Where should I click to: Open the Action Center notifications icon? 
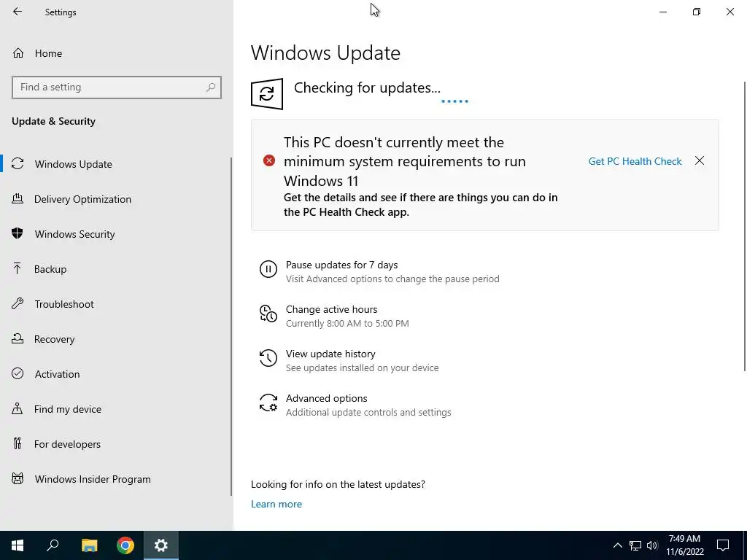(723, 545)
